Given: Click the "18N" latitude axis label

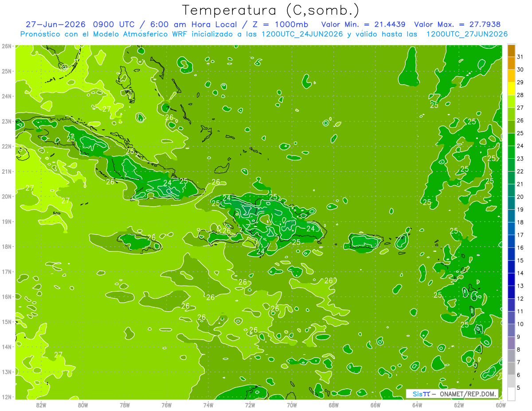Looking at the screenshot, I should tap(7, 247).
